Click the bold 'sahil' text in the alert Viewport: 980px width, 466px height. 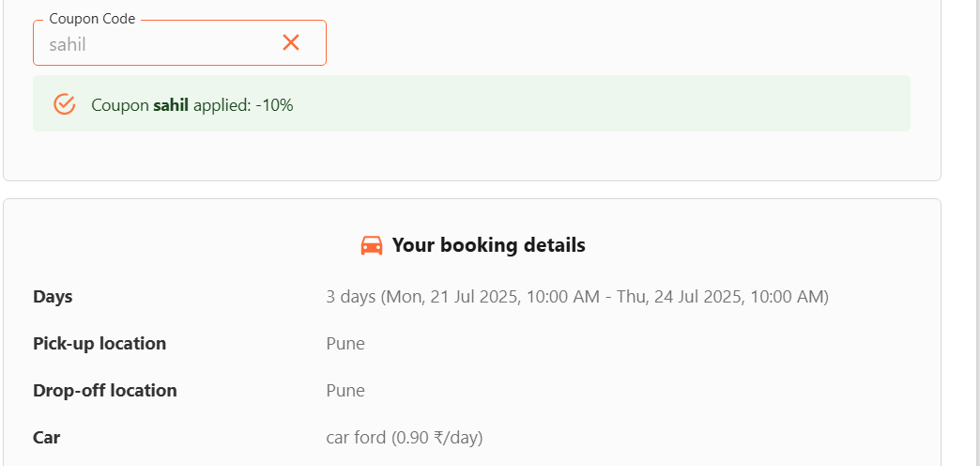tap(171, 105)
